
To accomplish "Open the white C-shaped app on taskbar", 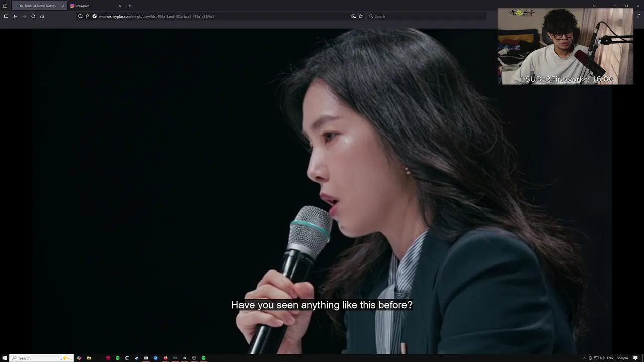I will point(127,358).
